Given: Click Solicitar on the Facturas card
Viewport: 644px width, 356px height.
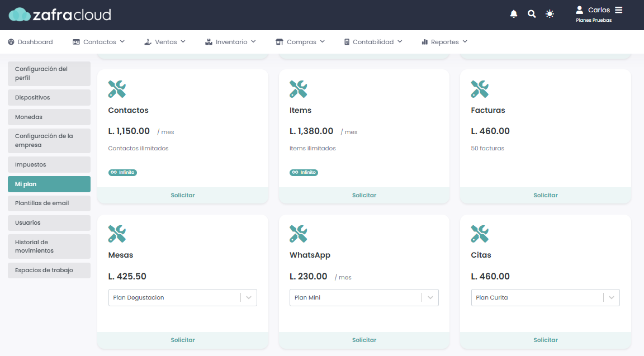Looking at the screenshot, I should [x=546, y=195].
